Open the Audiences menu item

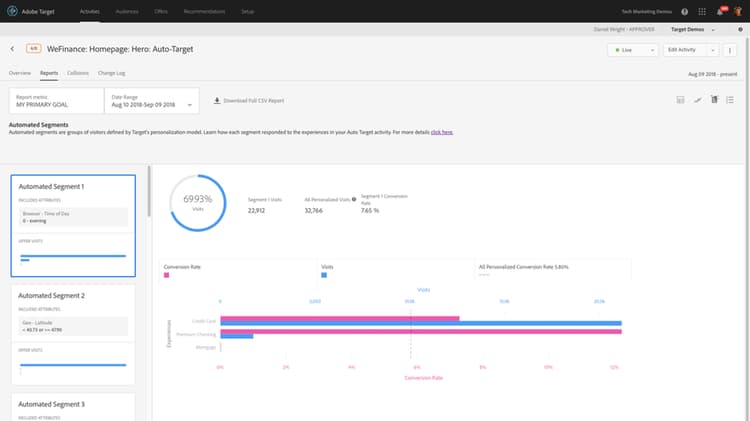(x=127, y=11)
